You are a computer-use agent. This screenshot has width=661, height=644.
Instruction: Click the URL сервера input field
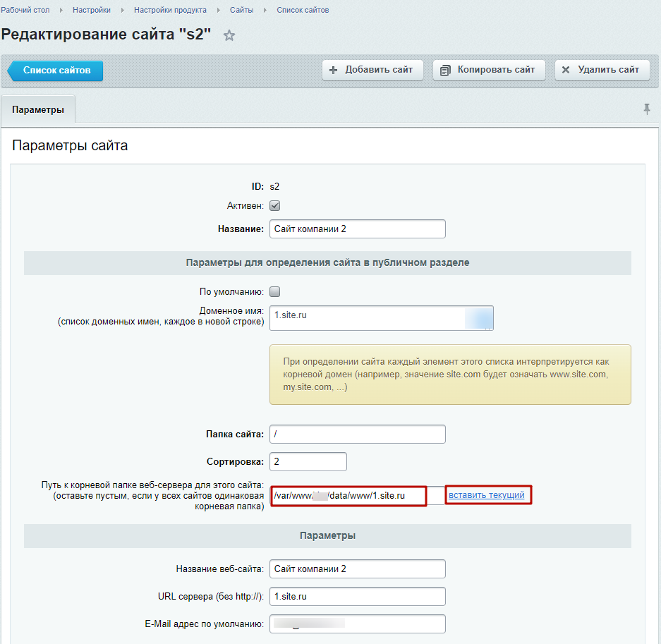coord(358,596)
